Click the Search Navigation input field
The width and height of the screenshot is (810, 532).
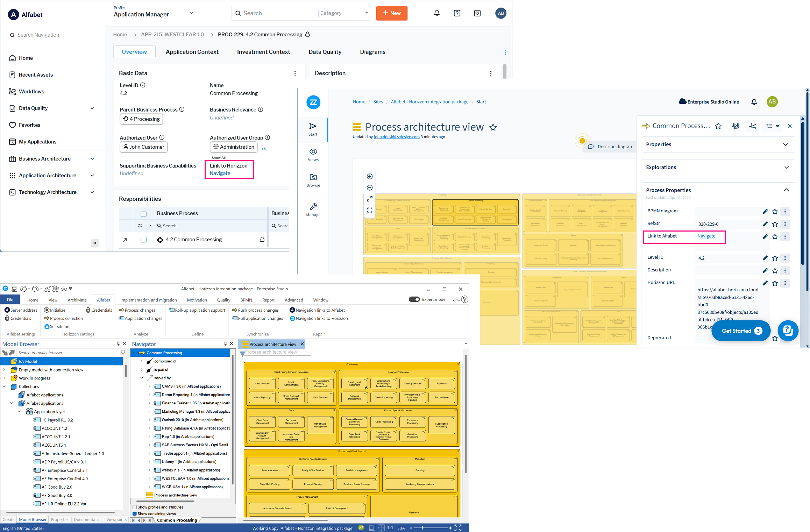(53, 35)
